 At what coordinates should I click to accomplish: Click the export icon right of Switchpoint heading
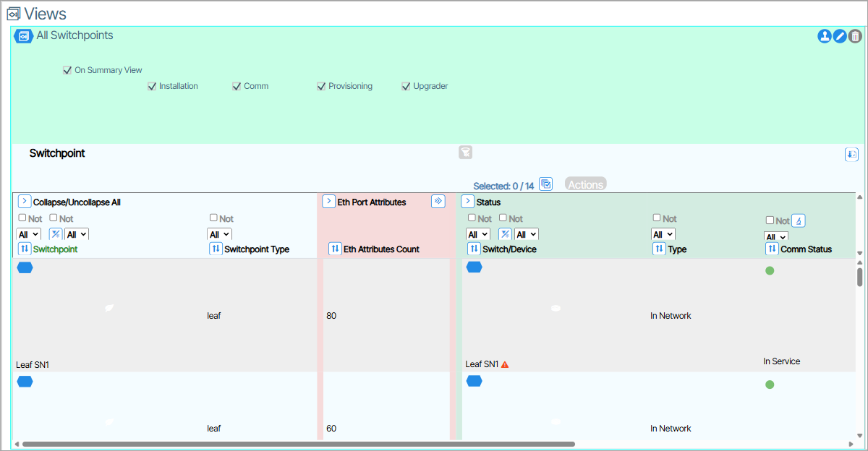coord(851,154)
